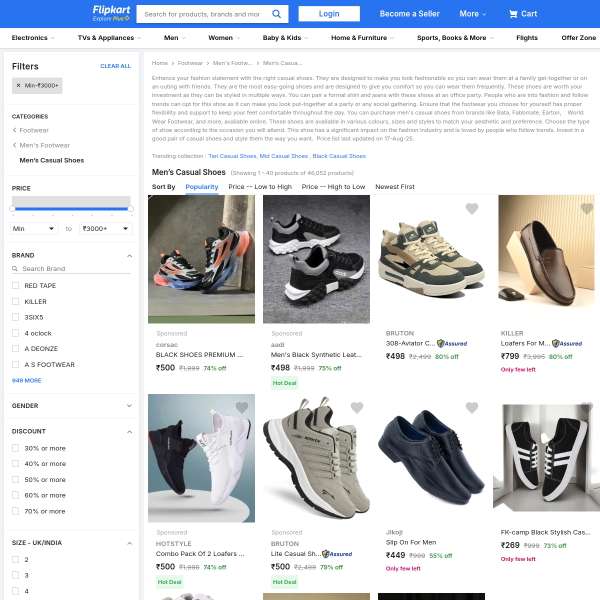Wishlist the BRUTON Lite Casual heart
600x600 pixels.
point(357,408)
